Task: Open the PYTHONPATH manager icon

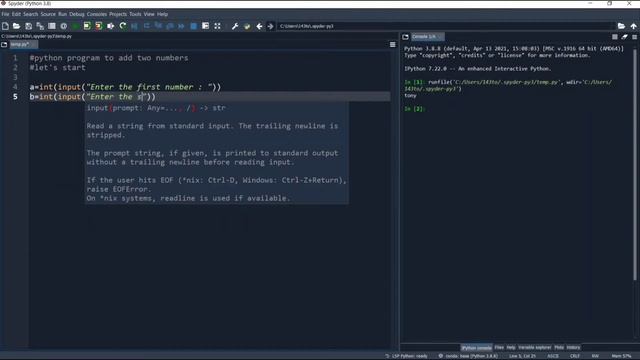Action: pos(247,26)
